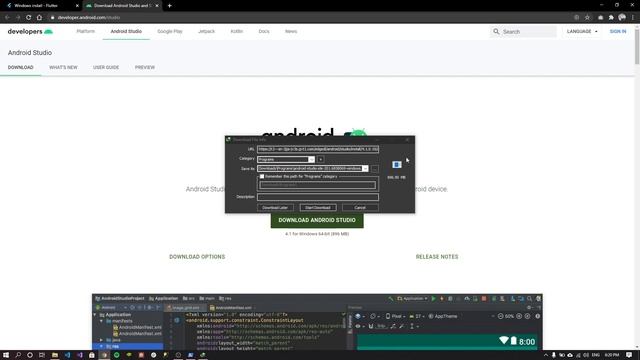Open Task View in the taskbar

coord(42,355)
